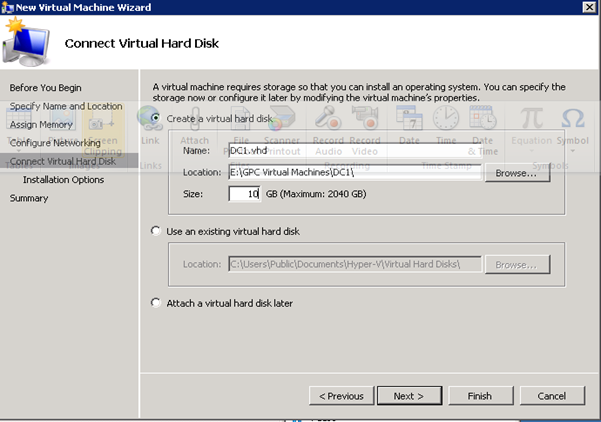Click the Finish button
This screenshot has width=601, height=422.
click(x=481, y=396)
